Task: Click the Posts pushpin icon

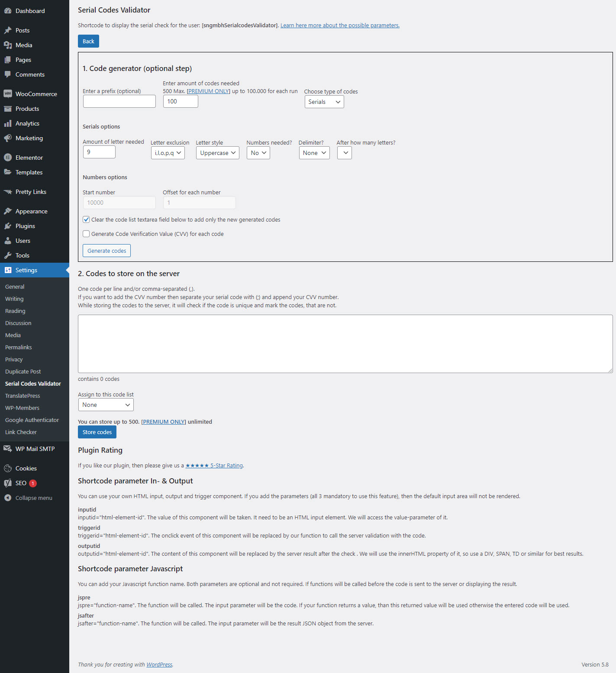Action: pos(8,30)
